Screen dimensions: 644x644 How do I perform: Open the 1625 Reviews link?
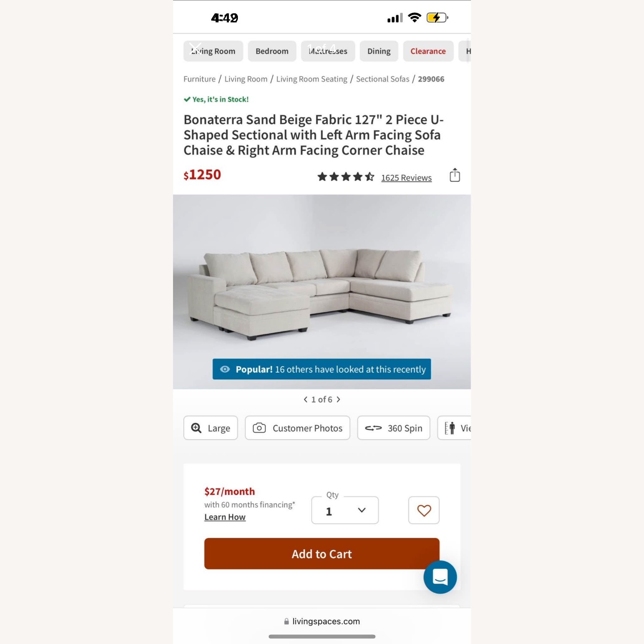407,178
